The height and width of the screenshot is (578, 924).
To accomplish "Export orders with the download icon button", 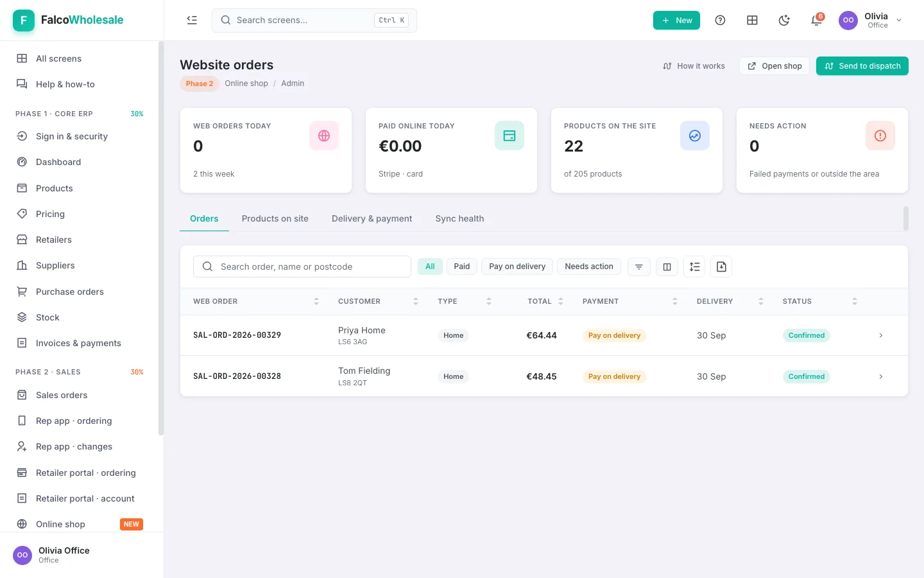I will tap(721, 267).
